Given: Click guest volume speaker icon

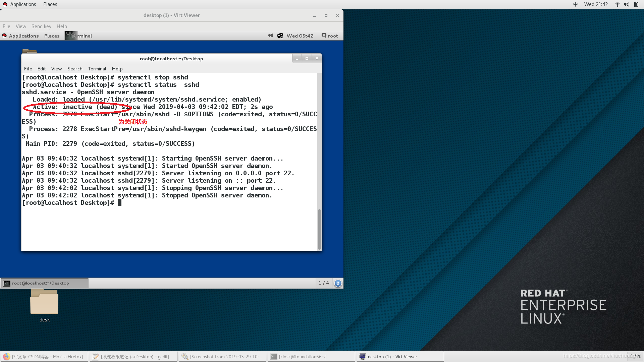Looking at the screenshot, I should (x=270, y=36).
